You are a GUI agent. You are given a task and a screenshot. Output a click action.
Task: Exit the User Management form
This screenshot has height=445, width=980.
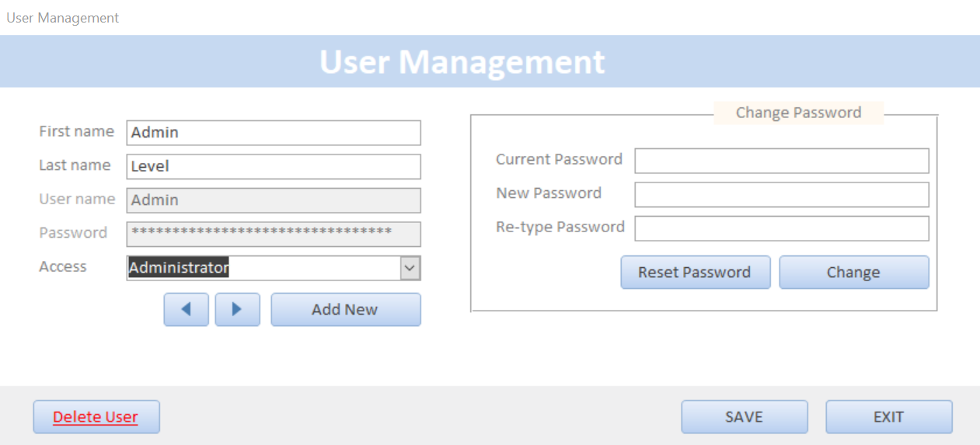(x=888, y=417)
